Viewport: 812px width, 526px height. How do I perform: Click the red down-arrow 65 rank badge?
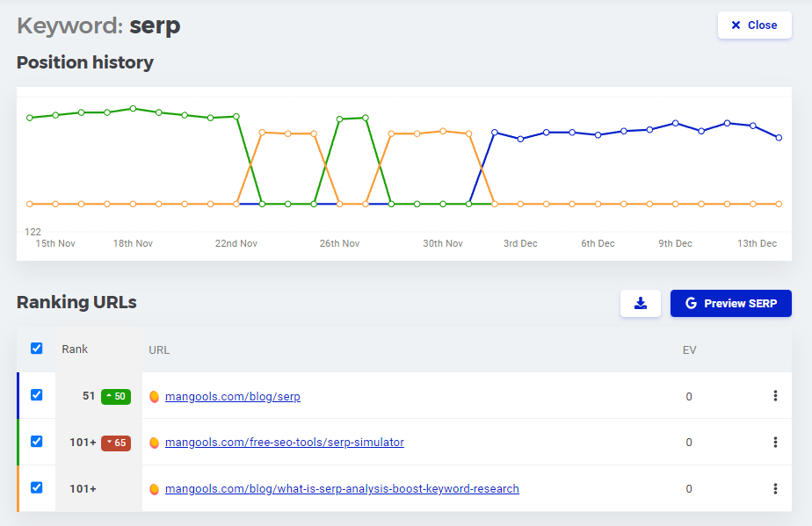(x=117, y=443)
